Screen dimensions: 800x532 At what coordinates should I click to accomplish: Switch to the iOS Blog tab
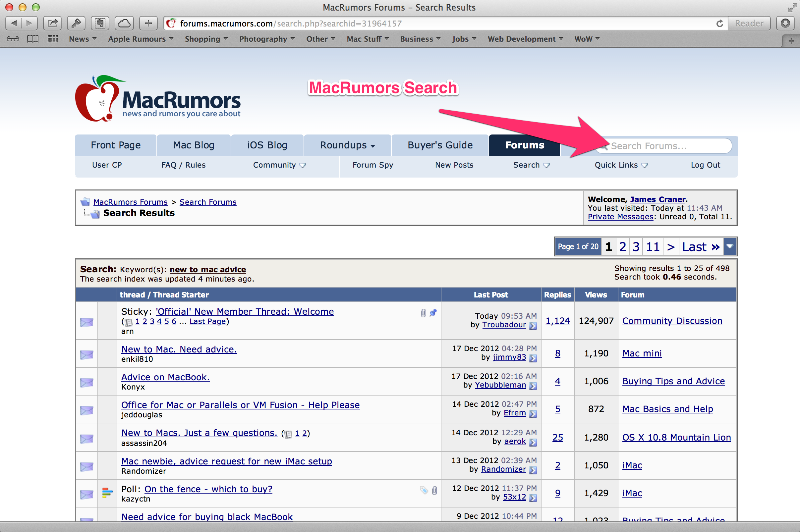(x=267, y=145)
